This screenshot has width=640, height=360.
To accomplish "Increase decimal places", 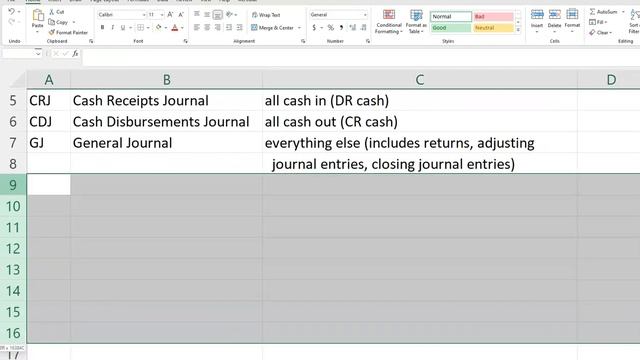I will pos(353,28).
